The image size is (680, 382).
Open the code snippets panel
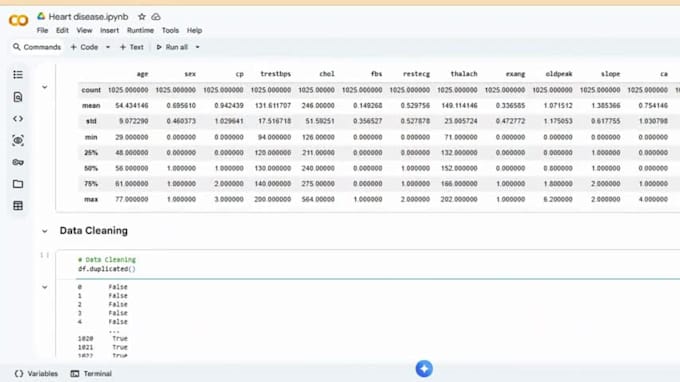tap(18, 118)
